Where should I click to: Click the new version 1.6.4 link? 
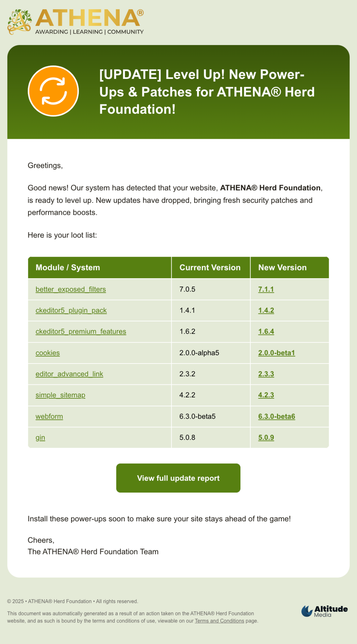[266, 331]
